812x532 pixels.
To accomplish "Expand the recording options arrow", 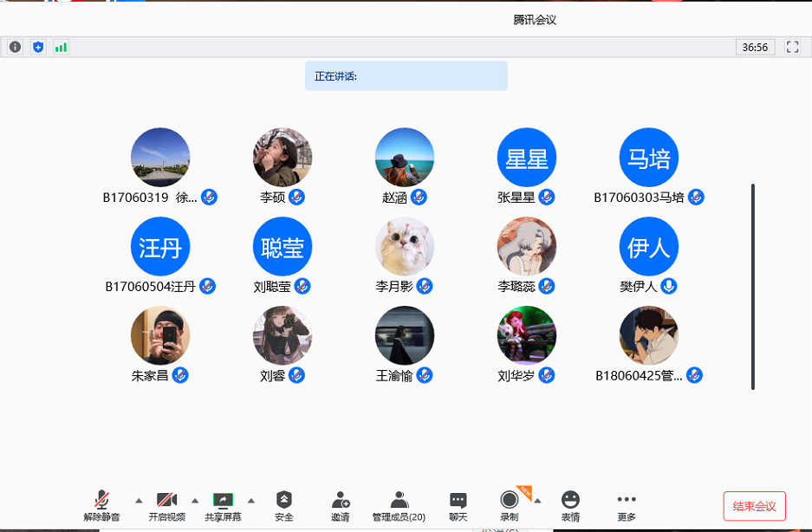I will click(537, 500).
